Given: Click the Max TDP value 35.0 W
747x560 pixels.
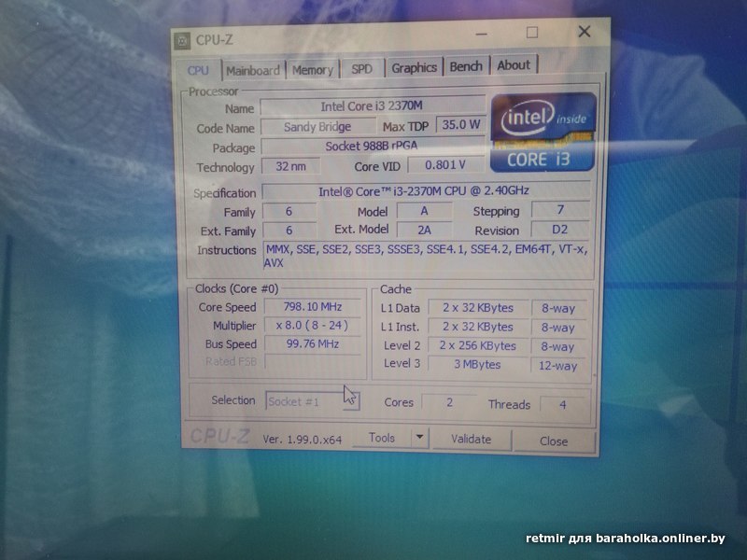Looking at the screenshot, I should tap(461, 125).
